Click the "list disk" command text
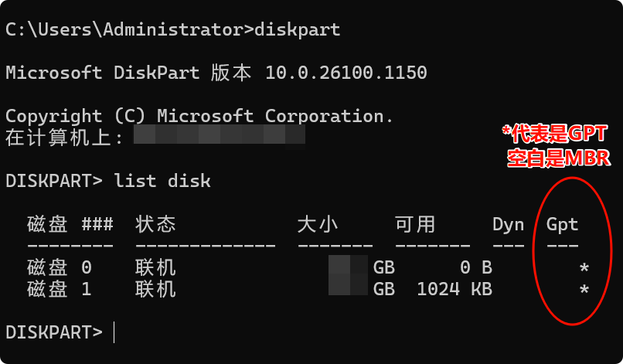The image size is (623, 364). pyautogui.click(x=162, y=182)
